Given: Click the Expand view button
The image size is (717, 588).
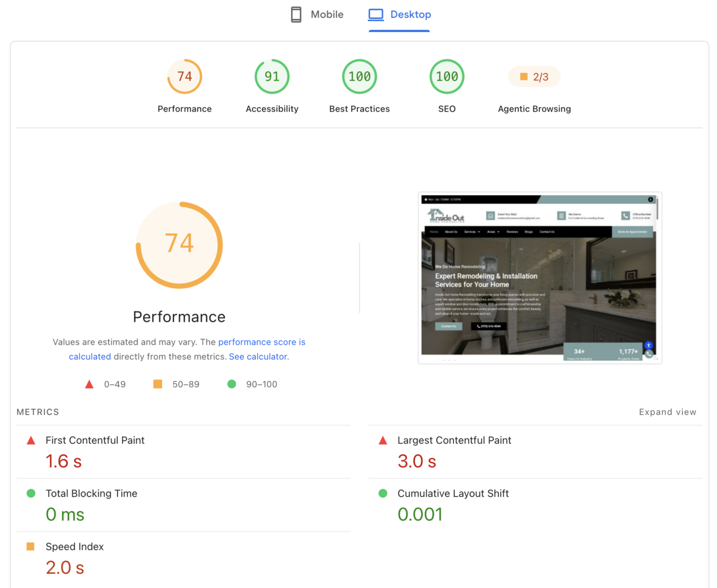Looking at the screenshot, I should click(667, 412).
